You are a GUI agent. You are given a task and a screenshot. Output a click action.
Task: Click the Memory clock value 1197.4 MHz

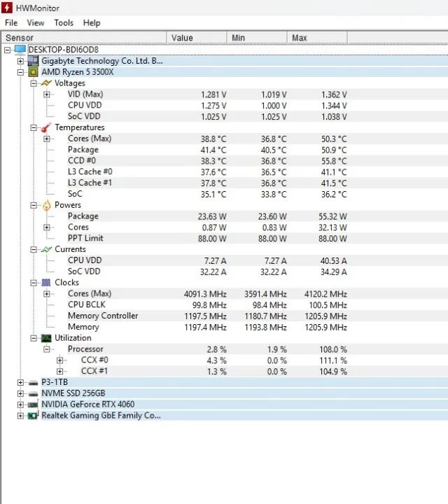click(x=205, y=328)
